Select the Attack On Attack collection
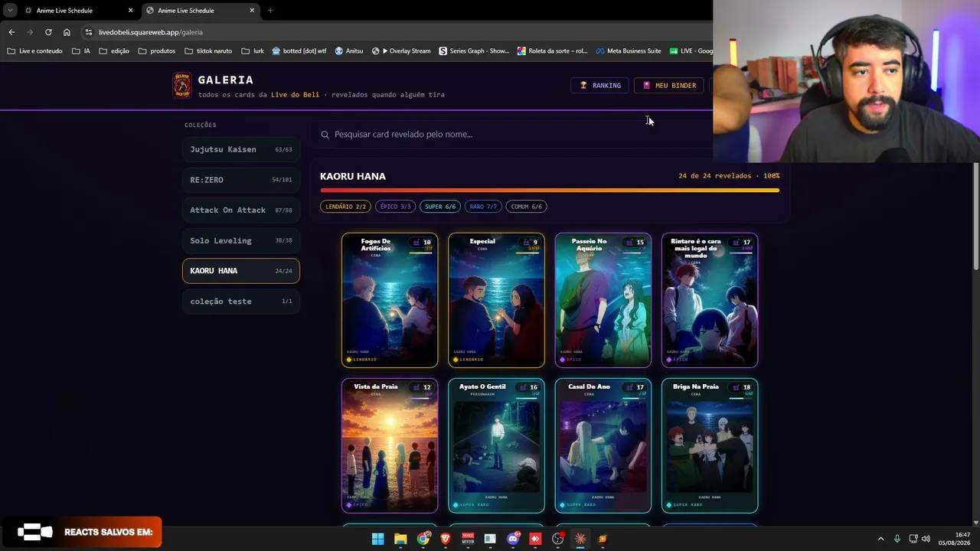This screenshot has height=551, width=980. pyautogui.click(x=241, y=210)
